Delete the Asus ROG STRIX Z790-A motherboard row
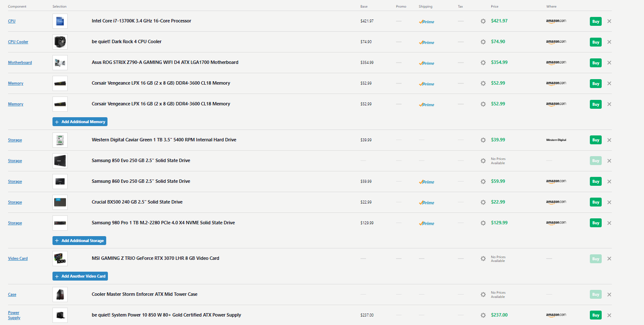 tap(609, 63)
